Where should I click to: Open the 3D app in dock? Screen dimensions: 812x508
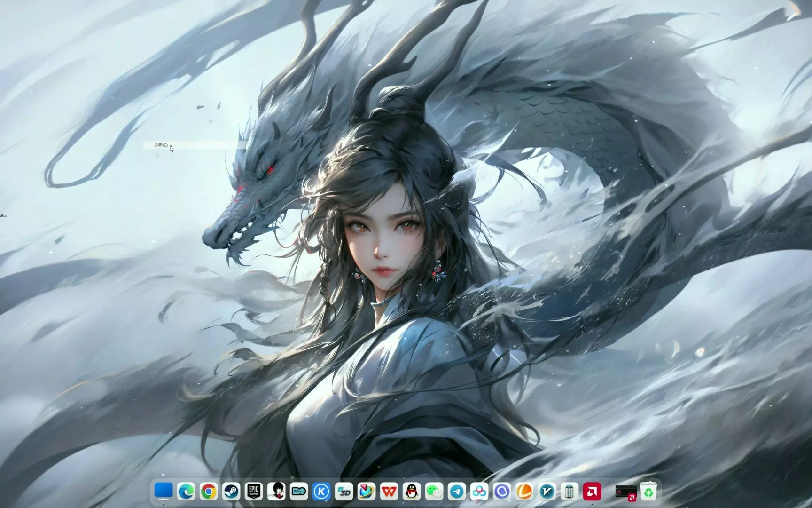[344, 492]
